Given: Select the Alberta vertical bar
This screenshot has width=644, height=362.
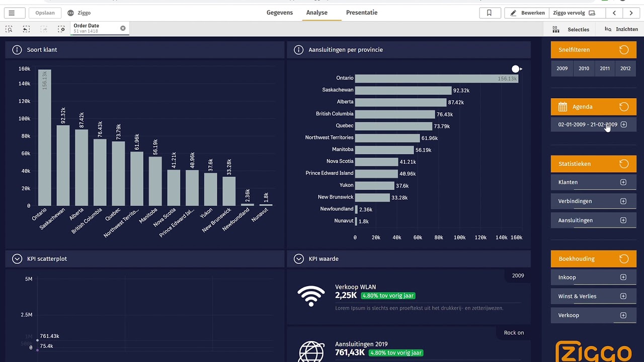Looking at the screenshot, I should pyautogui.click(x=82, y=167).
